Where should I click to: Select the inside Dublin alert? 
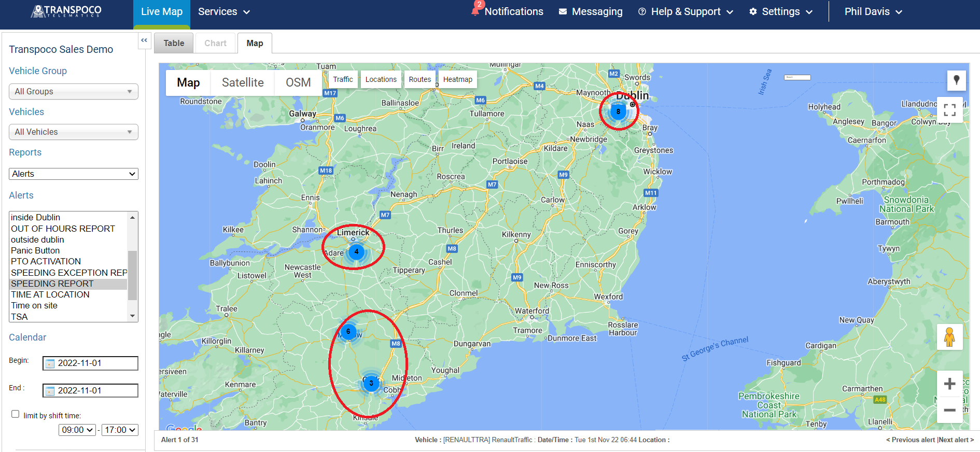68,217
